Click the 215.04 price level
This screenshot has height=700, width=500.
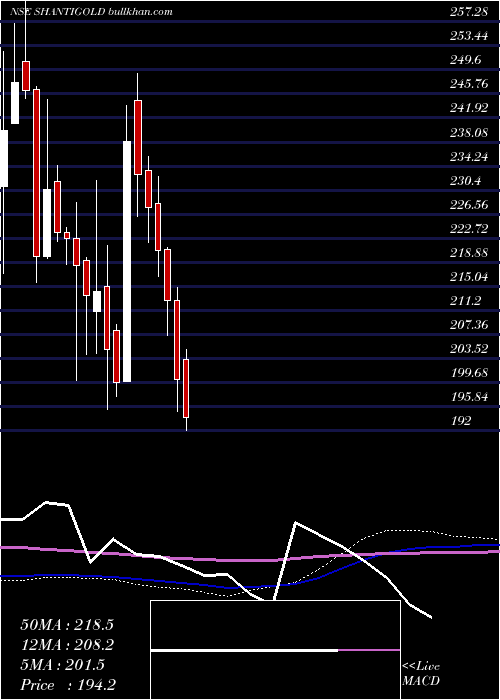point(469,277)
